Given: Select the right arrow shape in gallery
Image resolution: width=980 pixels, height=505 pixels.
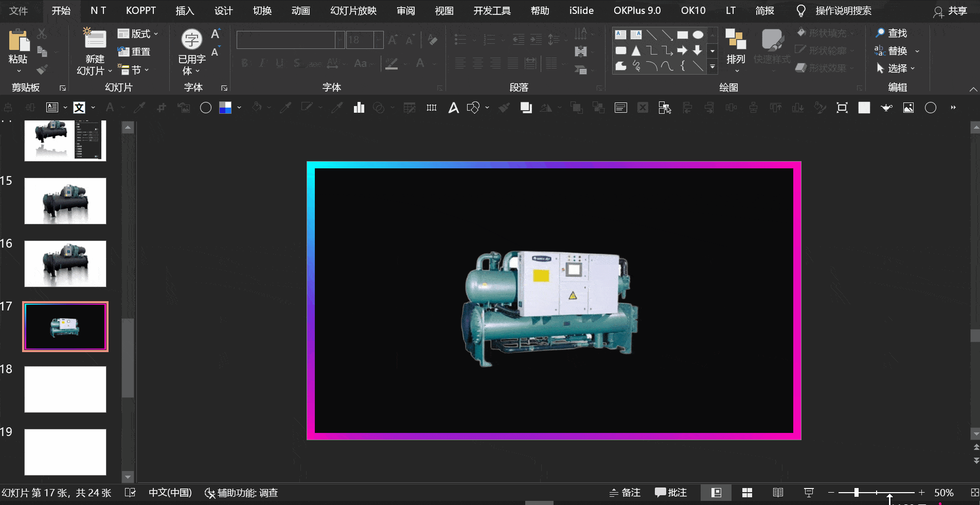Looking at the screenshot, I should pyautogui.click(x=682, y=50).
